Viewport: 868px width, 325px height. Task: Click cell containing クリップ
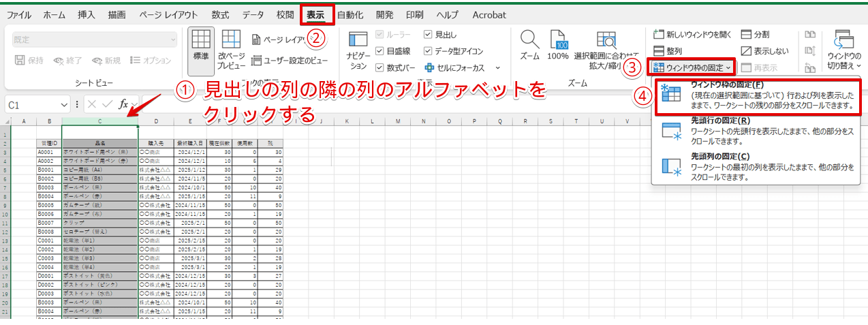click(99, 223)
